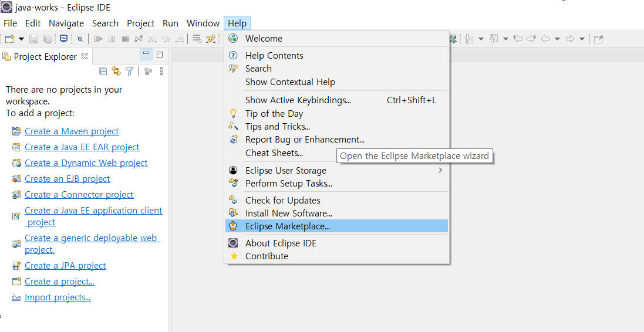Click the Project Explorer filter funnel icon

(x=129, y=72)
